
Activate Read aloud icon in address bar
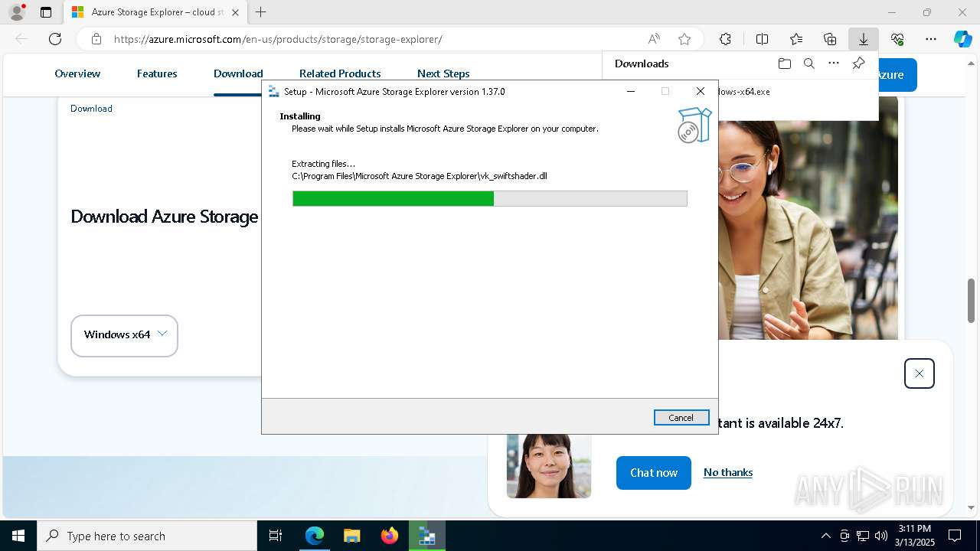pyautogui.click(x=654, y=39)
